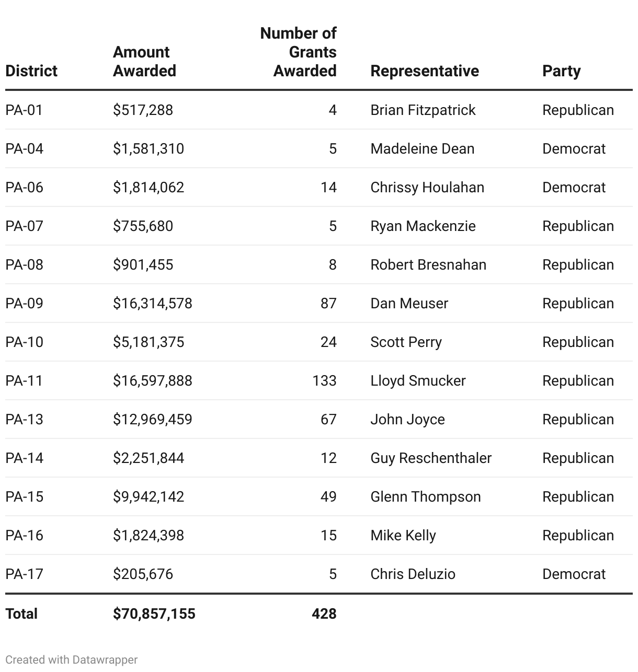
Task: Open the Created with Datawrapper link
Action: [x=72, y=660]
